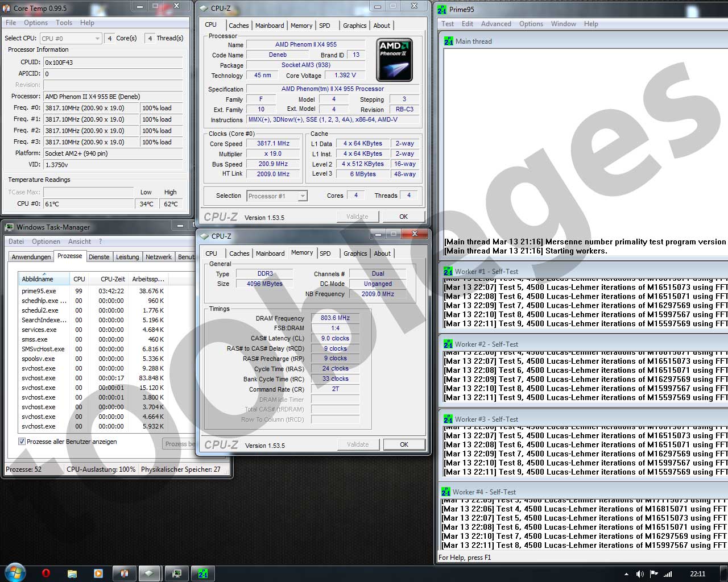
Task: Click the Worker #1 Self-Test window icon
Action: point(448,272)
